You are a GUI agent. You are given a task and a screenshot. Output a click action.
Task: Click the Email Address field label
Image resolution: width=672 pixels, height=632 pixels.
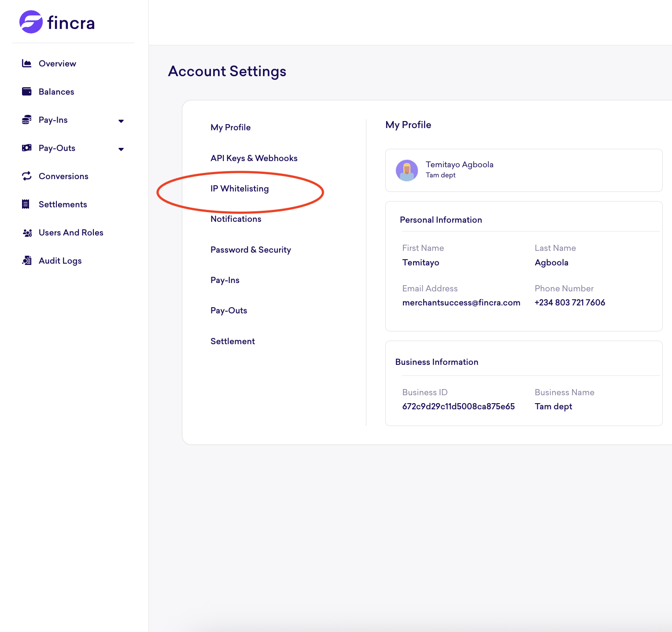click(x=430, y=288)
